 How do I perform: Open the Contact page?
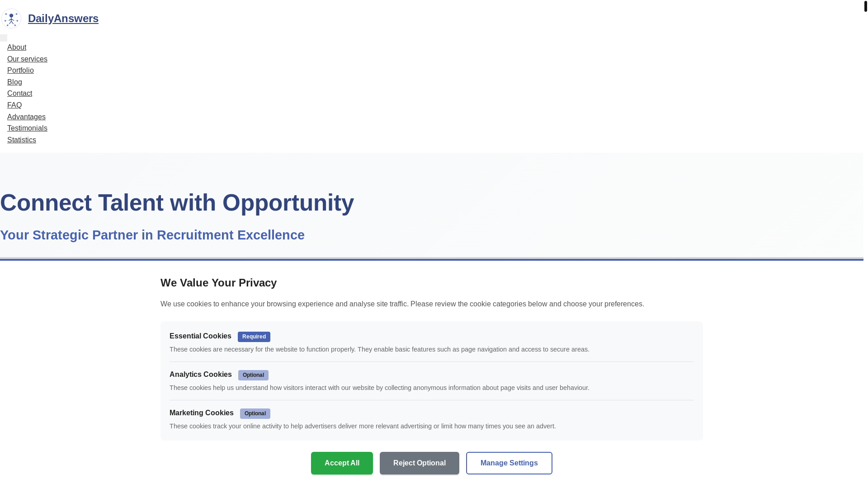19,94
